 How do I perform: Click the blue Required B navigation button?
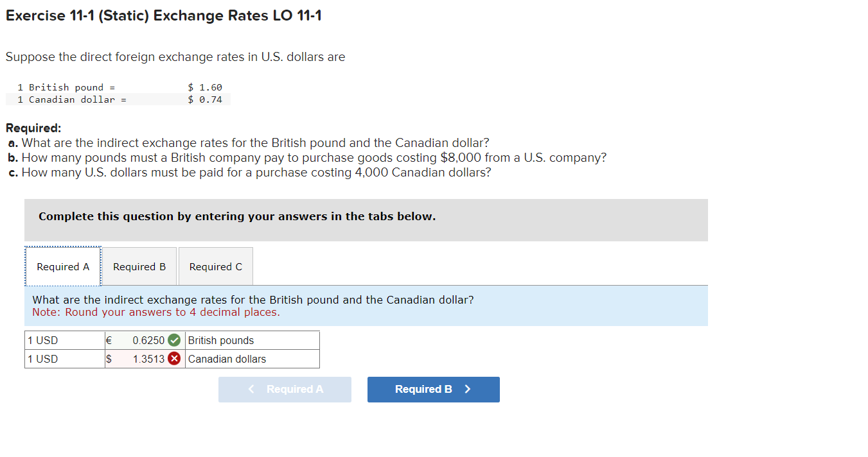pyautogui.click(x=433, y=389)
